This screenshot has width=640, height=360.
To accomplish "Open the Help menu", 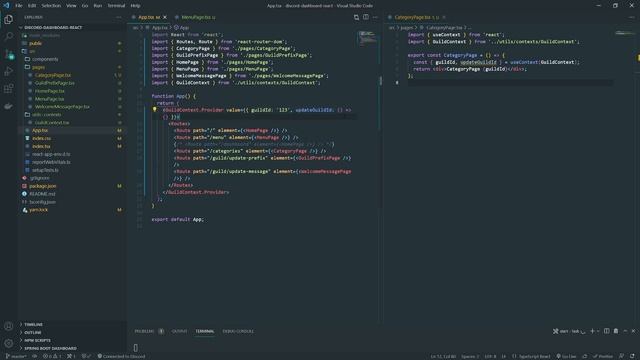I will pos(136,6).
